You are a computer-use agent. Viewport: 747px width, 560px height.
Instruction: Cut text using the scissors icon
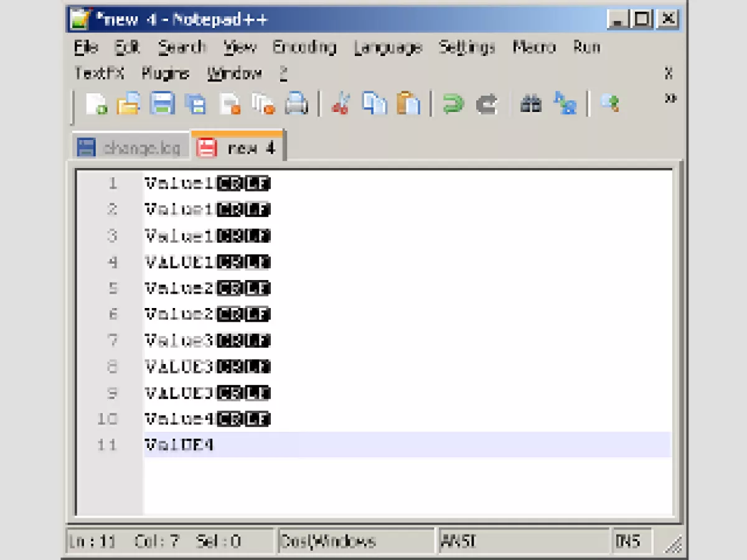(341, 104)
